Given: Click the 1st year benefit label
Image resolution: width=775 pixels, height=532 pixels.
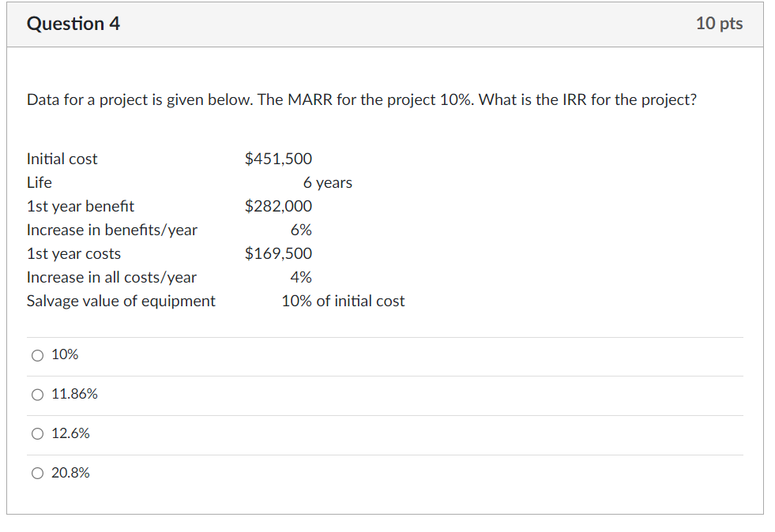Looking at the screenshot, I should (x=80, y=206).
